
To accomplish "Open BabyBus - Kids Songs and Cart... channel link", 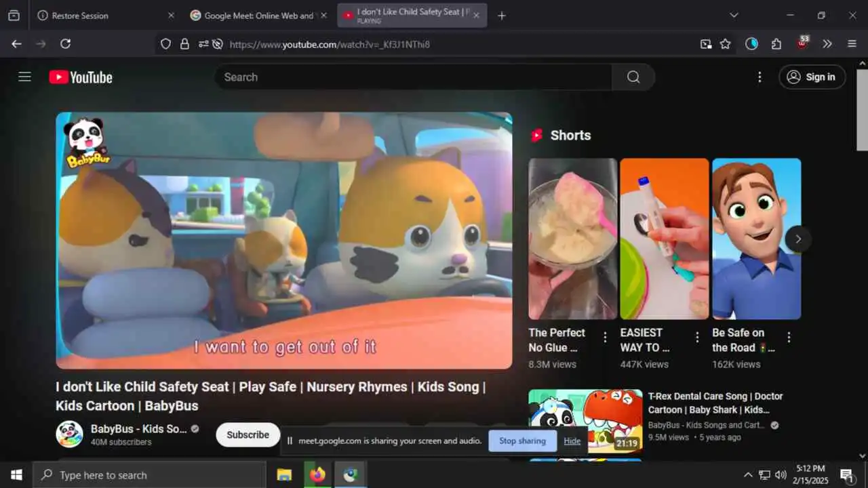I will coord(706,425).
